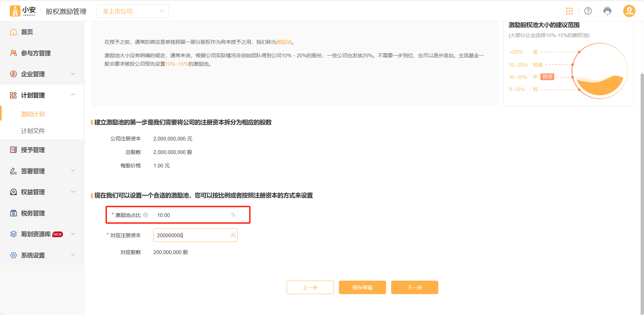
Task: Open the apps grid icon
Action: 569,11
